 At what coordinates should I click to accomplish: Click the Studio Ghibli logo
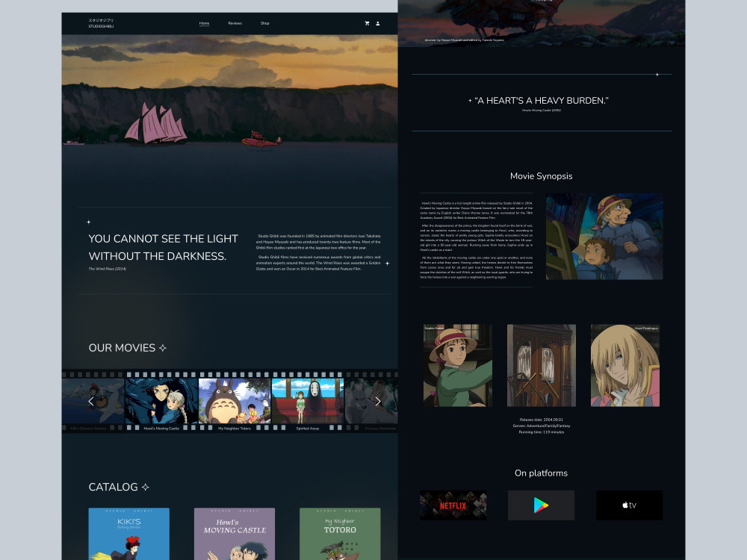click(101, 23)
